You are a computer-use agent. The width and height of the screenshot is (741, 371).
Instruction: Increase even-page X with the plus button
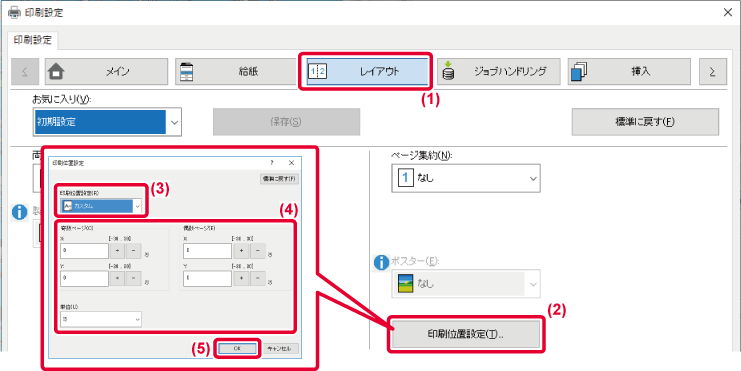(241, 251)
